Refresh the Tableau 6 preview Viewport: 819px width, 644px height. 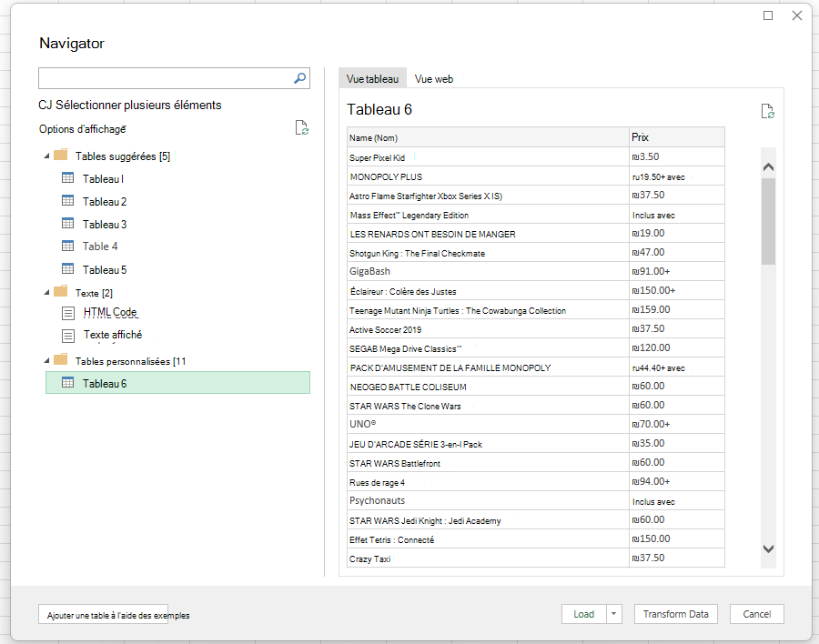click(x=767, y=111)
